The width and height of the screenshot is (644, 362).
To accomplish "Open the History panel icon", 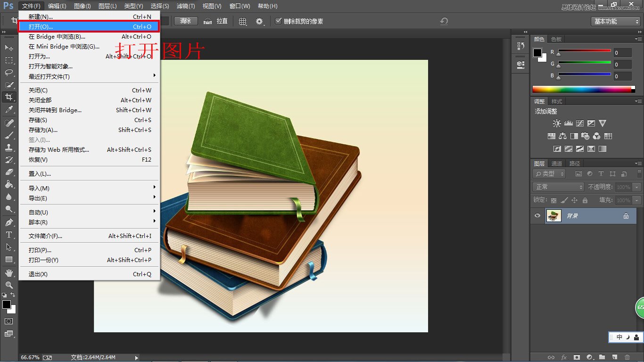I will coord(520,46).
